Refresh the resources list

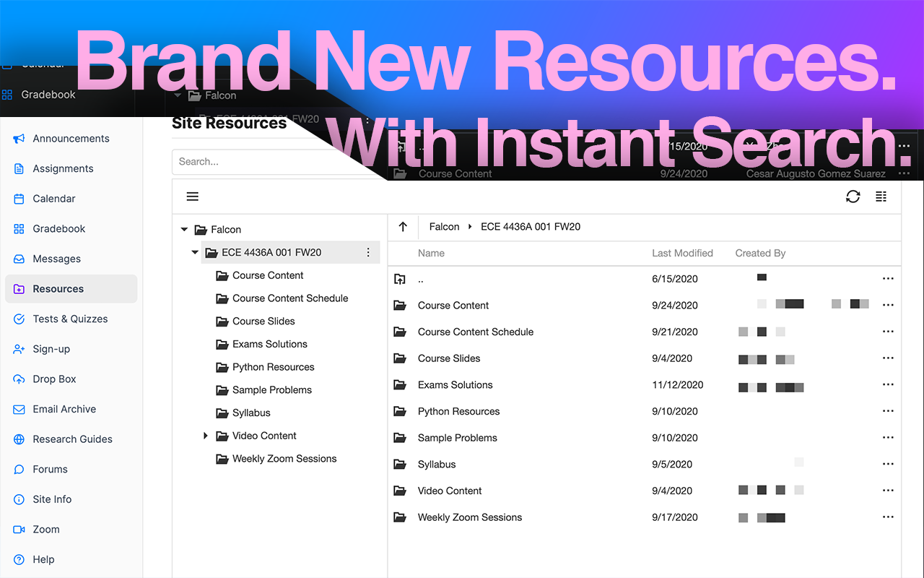pyautogui.click(x=853, y=197)
